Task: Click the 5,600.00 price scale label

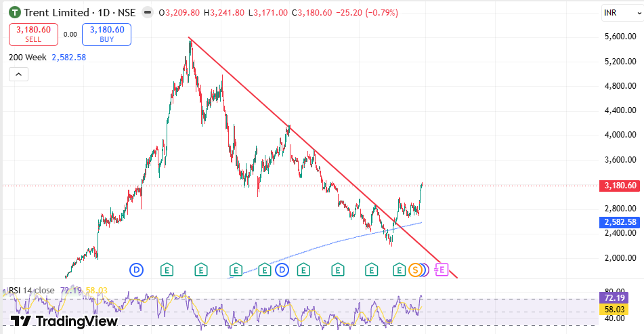Action: pos(620,37)
